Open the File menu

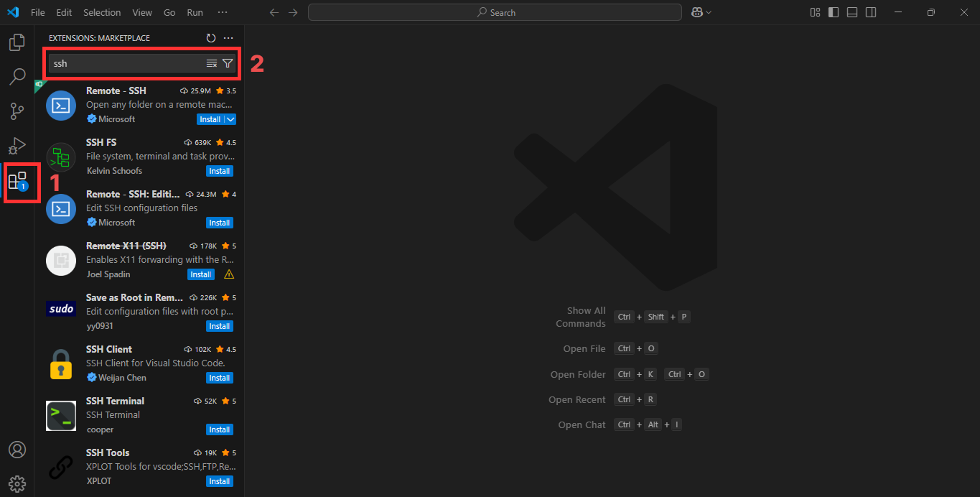coord(37,12)
